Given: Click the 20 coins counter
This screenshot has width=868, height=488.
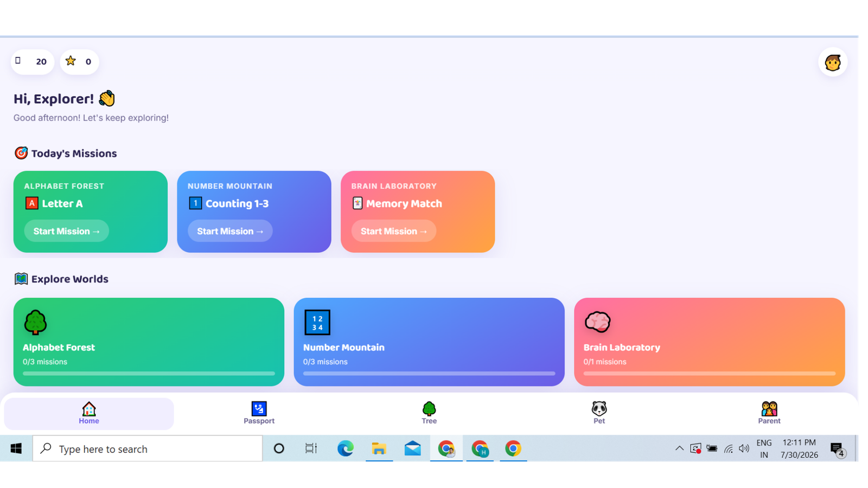Looking at the screenshot, I should coord(33,62).
